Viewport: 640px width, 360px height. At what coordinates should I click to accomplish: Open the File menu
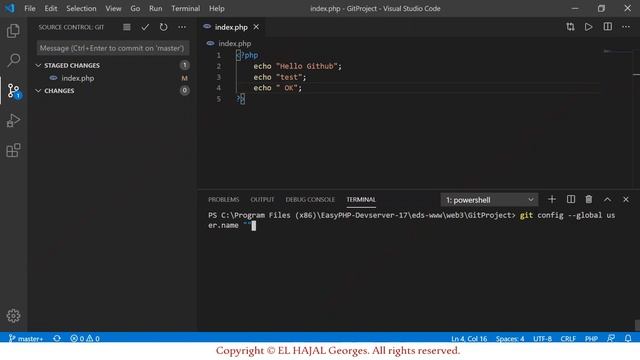coord(30,8)
